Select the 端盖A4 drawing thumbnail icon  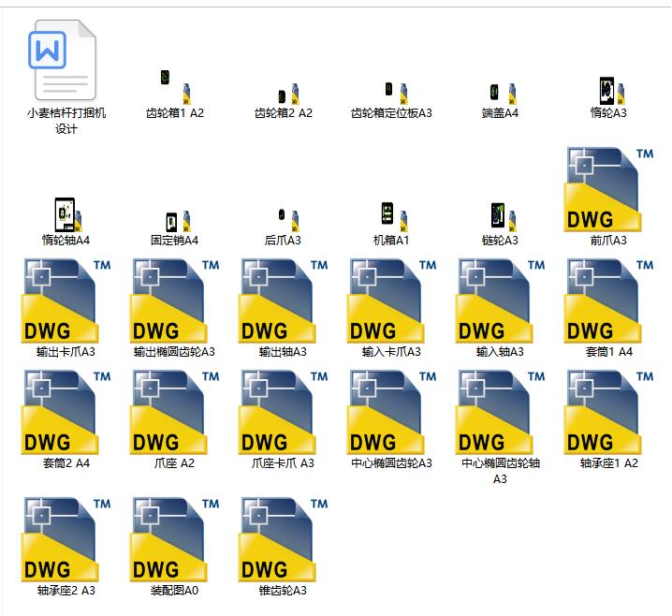tap(504, 94)
